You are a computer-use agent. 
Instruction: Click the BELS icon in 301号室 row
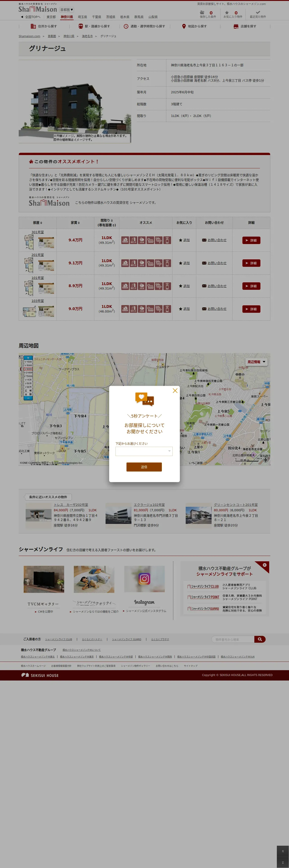[x=133, y=240]
